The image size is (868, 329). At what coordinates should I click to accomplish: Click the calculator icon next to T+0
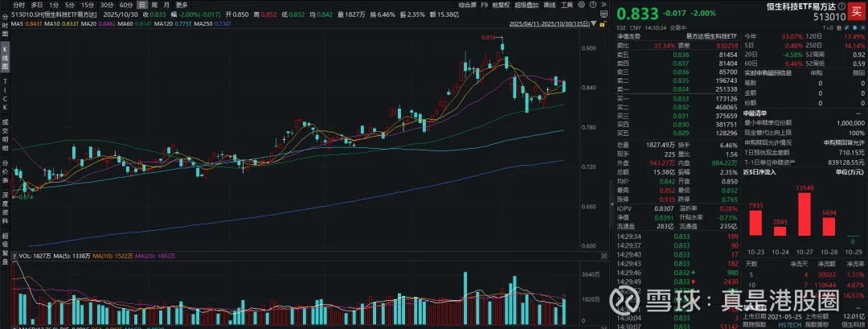pyautogui.click(x=840, y=27)
